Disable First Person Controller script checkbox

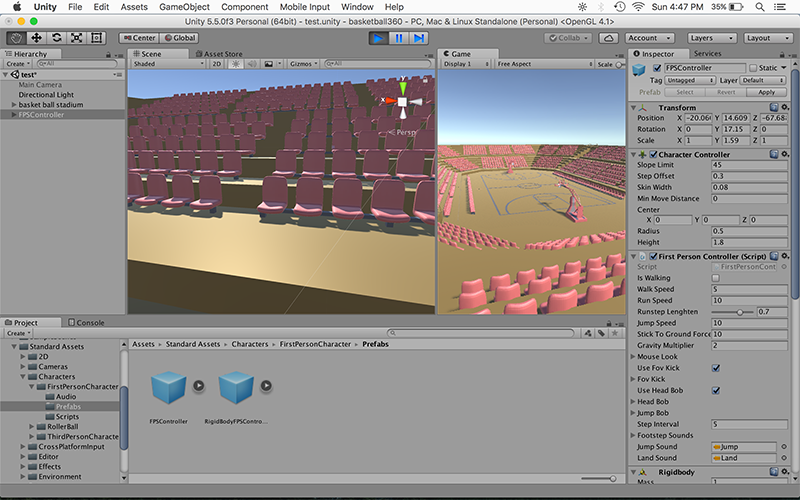[653, 256]
